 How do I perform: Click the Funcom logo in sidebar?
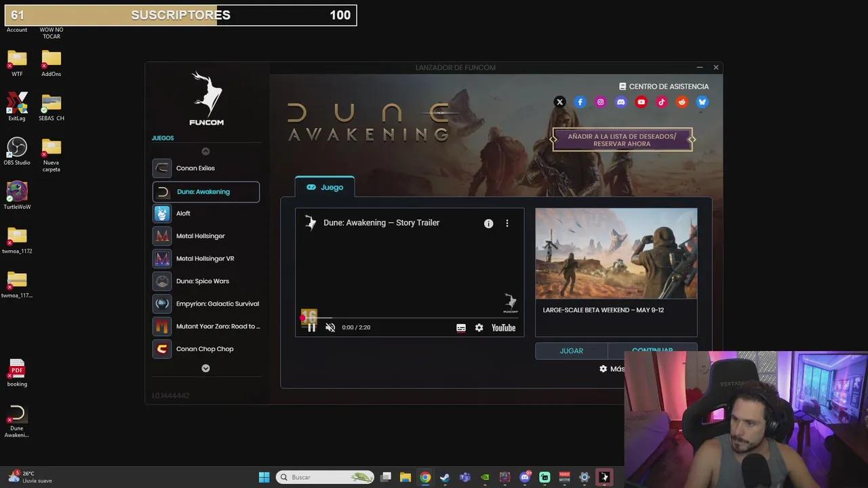coord(207,98)
